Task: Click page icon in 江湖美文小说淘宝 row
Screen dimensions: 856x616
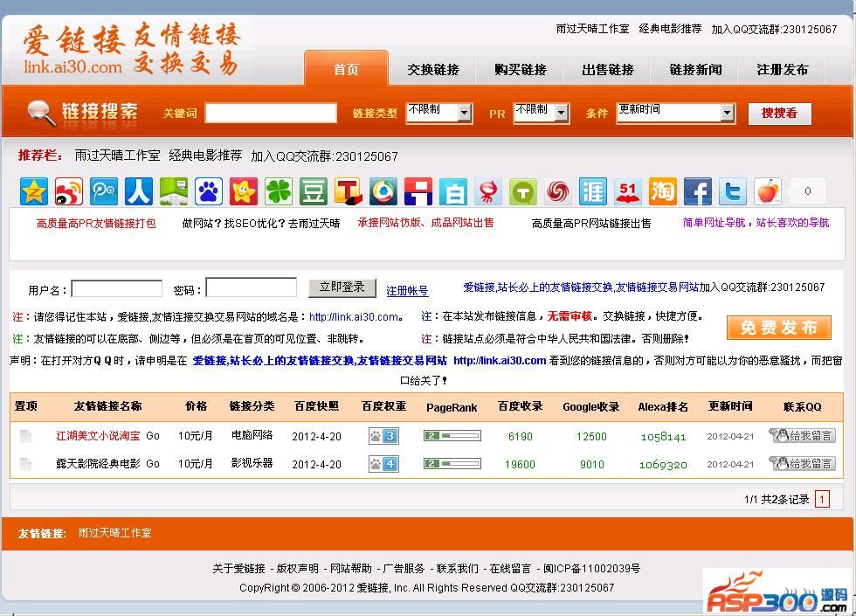Action: [25, 436]
